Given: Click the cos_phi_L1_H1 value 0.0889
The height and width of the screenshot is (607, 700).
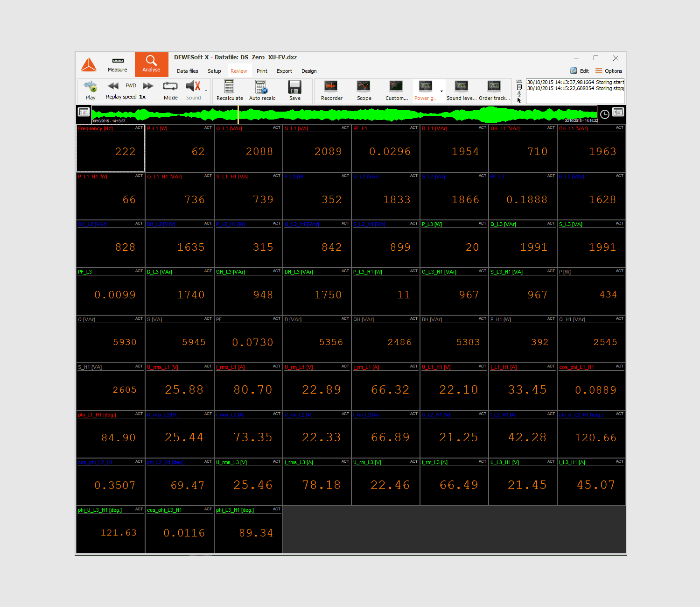Looking at the screenshot, I should pos(595,390).
